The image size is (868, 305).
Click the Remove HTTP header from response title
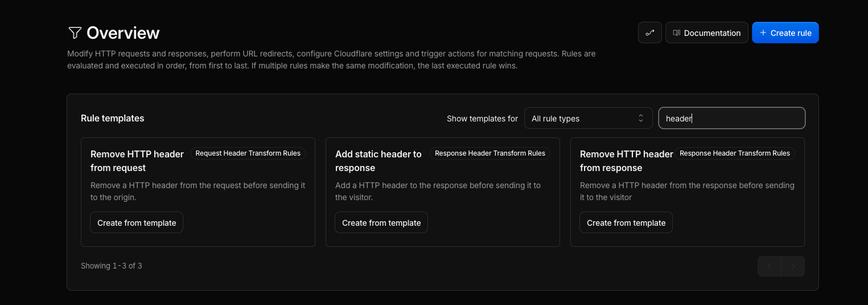pos(627,161)
